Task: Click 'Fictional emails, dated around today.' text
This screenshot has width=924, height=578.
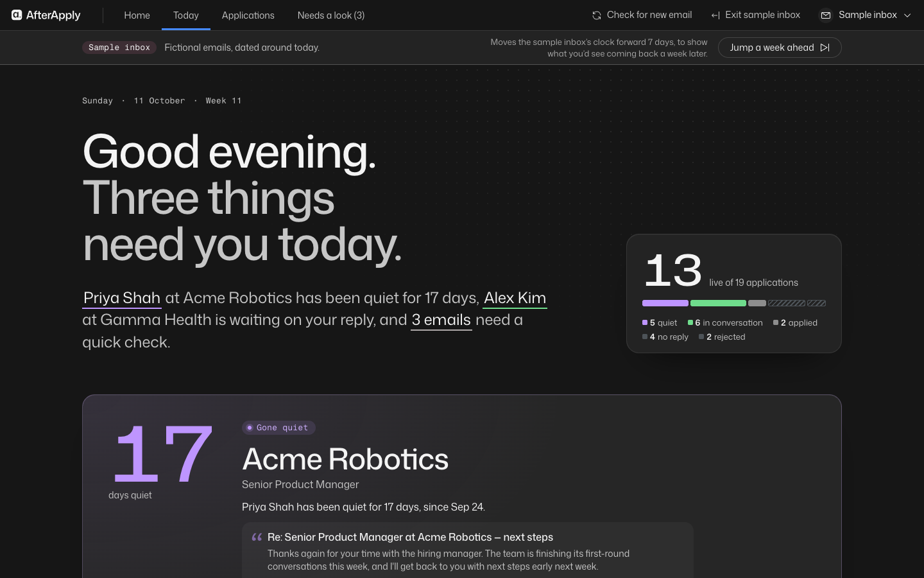Action: tap(242, 48)
